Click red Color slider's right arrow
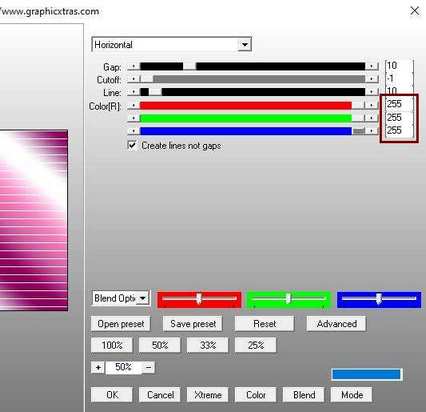This screenshot has height=412, width=426. pos(372,105)
